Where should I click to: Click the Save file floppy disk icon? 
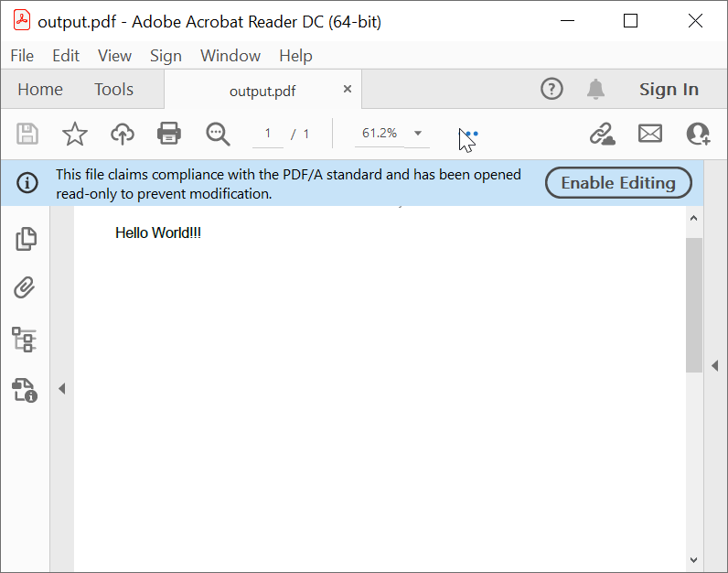(27, 134)
